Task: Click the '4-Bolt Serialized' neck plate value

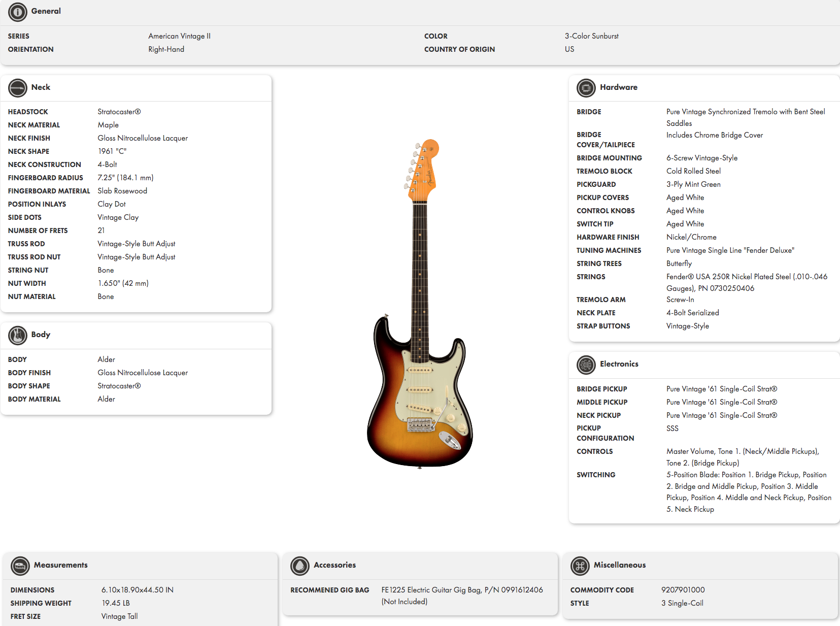Action: click(693, 313)
